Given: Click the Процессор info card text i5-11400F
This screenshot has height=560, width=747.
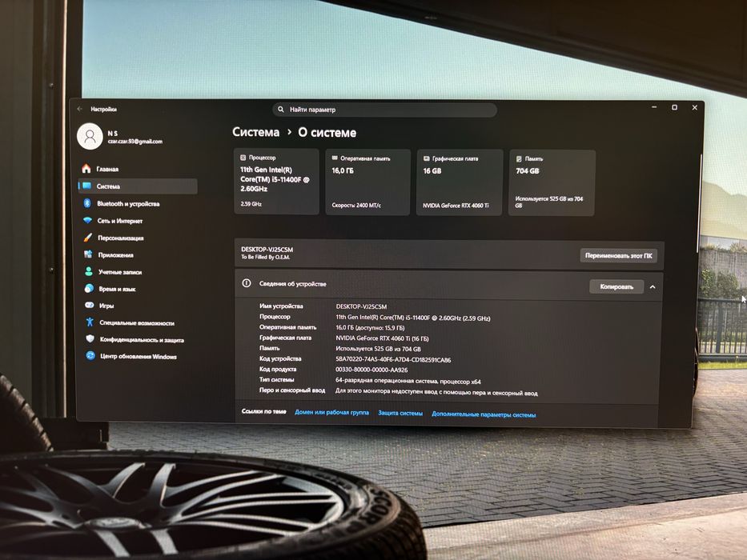Looking at the screenshot, I should 275,179.
